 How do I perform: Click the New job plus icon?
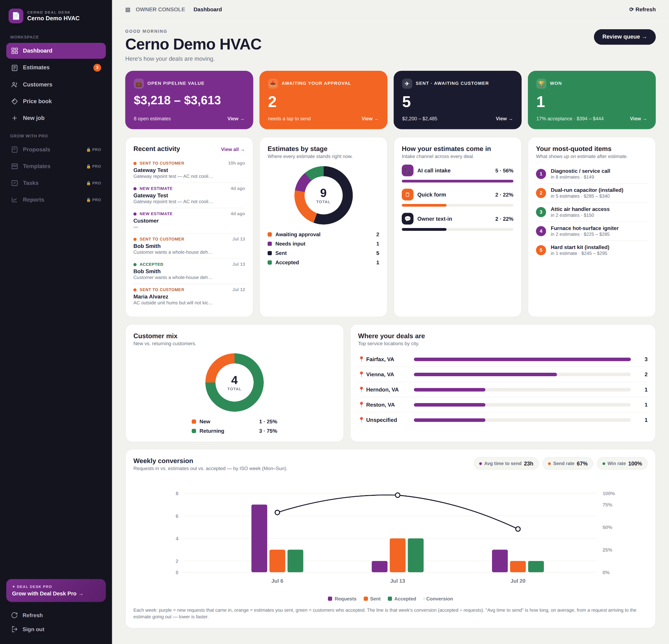pyautogui.click(x=15, y=118)
